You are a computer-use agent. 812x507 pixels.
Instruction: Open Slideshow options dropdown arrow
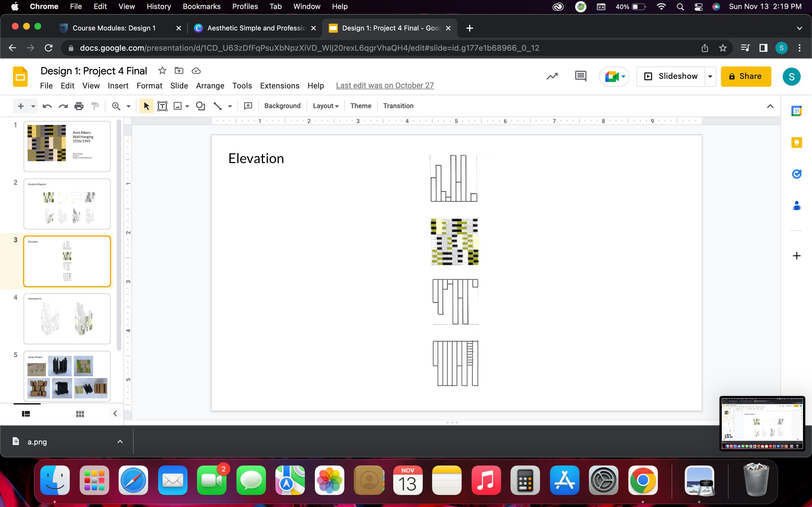710,76
